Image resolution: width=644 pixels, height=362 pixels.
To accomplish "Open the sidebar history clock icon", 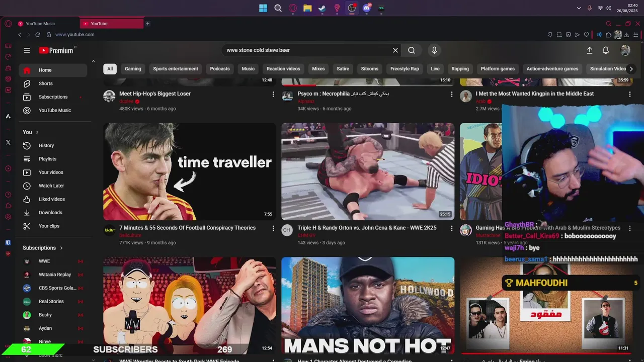I will pyautogui.click(x=8, y=195).
